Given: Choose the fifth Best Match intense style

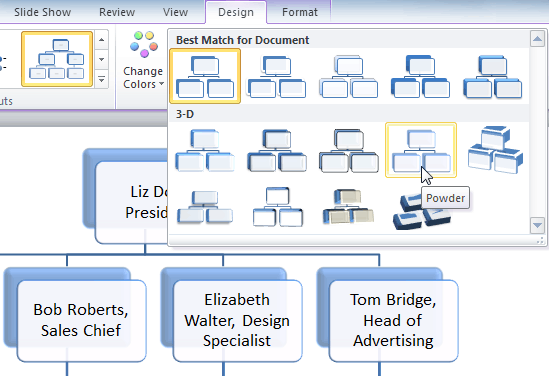Looking at the screenshot, I should click(x=493, y=76).
